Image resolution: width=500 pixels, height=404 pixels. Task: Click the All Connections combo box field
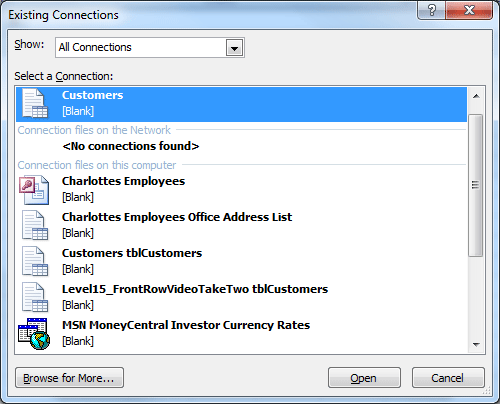coord(150,48)
